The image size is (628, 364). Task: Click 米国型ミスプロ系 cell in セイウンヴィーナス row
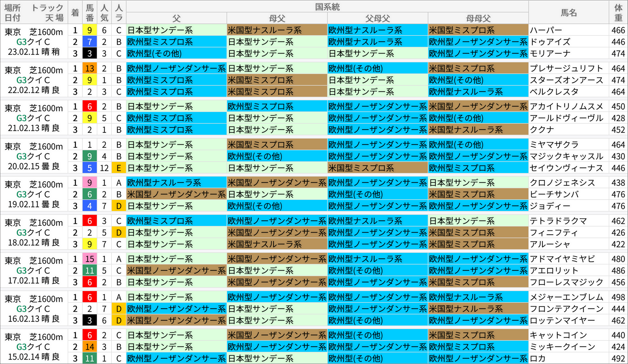378,168
